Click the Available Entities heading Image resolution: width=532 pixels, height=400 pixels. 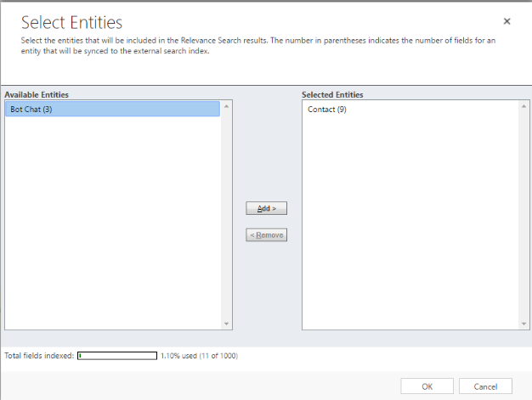(37, 94)
